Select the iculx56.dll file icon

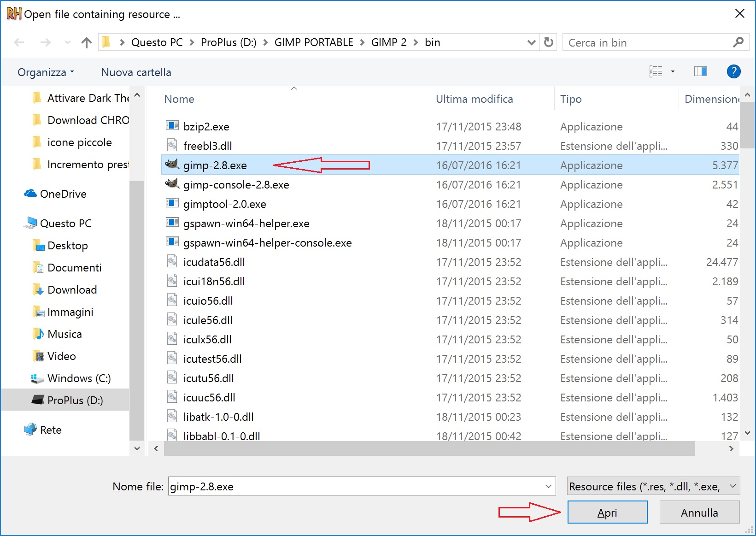click(172, 339)
